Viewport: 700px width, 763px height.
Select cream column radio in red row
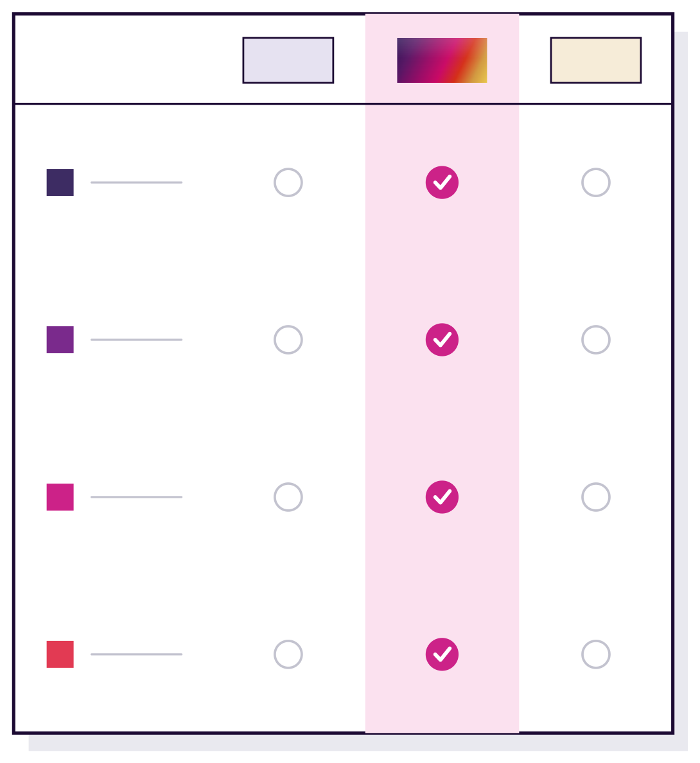[x=596, y=654]
